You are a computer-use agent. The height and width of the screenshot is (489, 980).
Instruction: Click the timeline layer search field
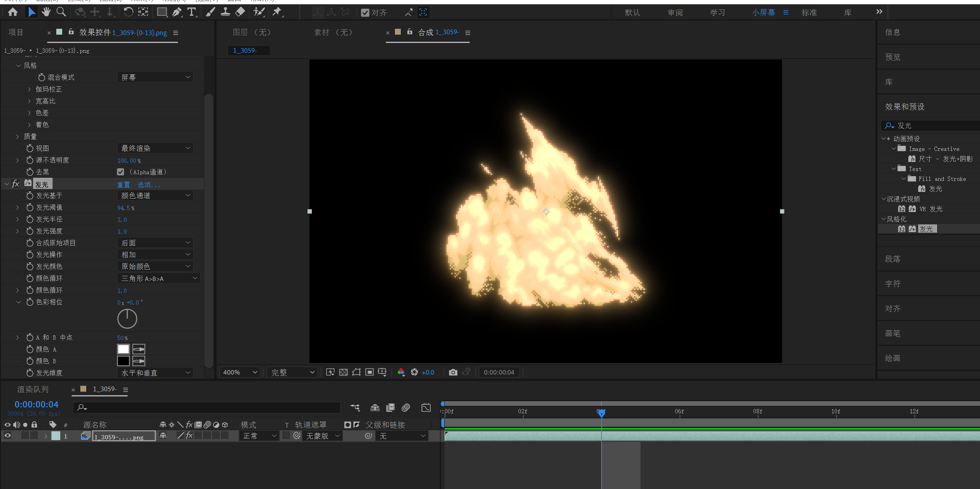pos(207,407)
